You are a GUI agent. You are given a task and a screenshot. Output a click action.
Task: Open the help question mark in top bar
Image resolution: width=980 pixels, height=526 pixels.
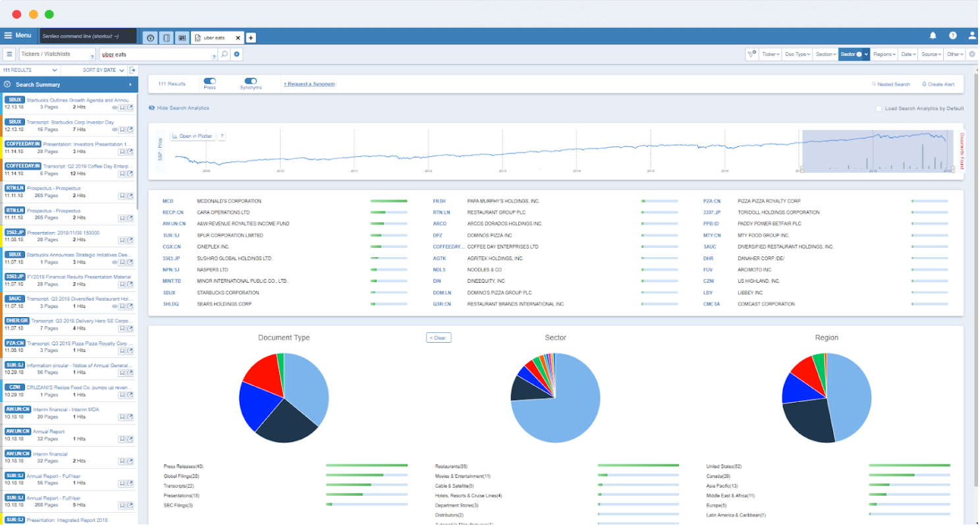952,36
